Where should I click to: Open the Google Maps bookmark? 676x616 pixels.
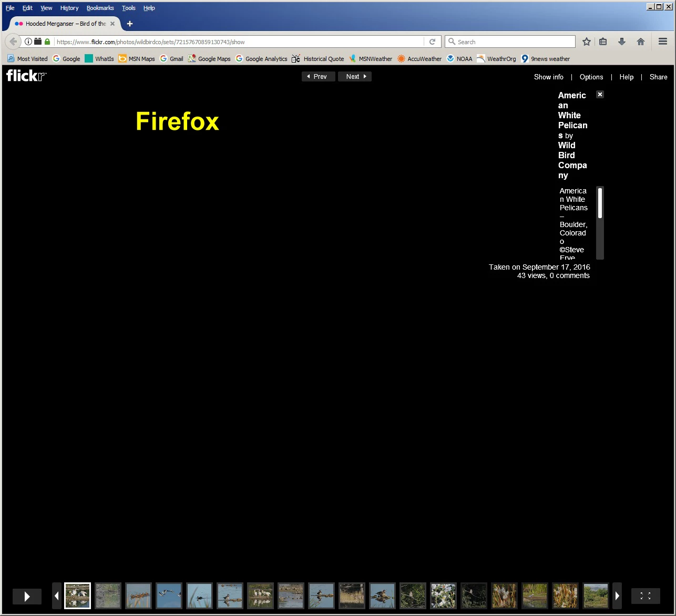click(x=209, y=59)
